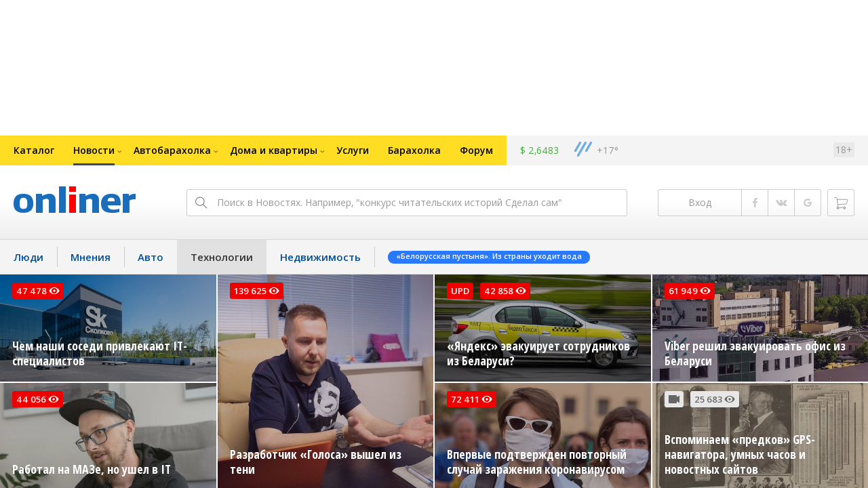Open the Каталог menu item
The height and width of the screenshot is (488, 868).
pyautogui.click(x=34, y=150)
